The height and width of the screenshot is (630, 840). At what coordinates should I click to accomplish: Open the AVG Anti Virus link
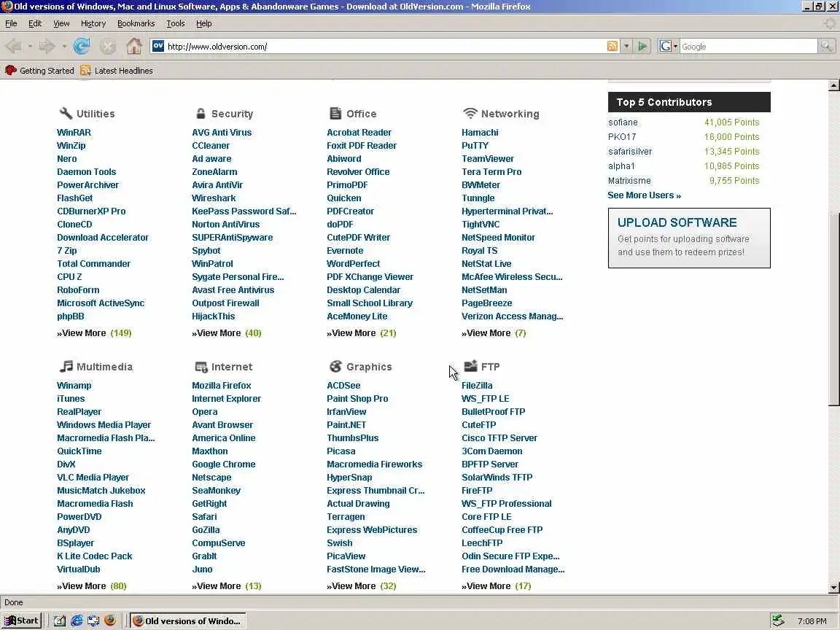222,132
